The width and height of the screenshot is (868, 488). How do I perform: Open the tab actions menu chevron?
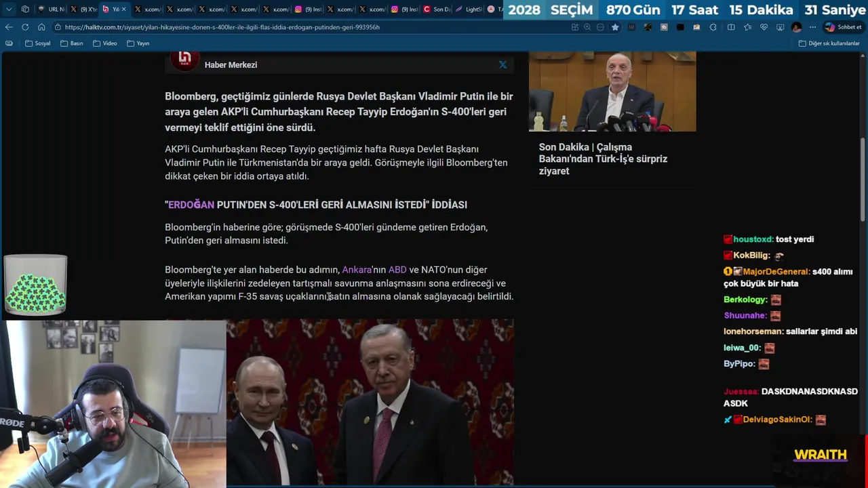click(x=9, y=9)
